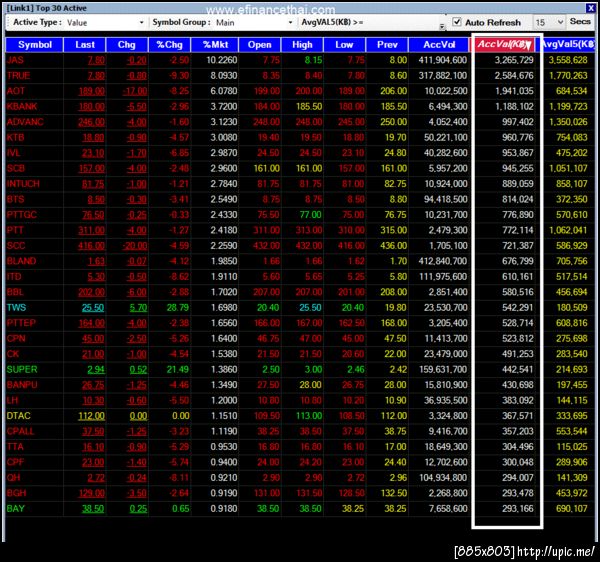Image resolution: width=600 pixels, height=562 pixels.
Task: Select the KTB symbol
Action: click(16, 137)
